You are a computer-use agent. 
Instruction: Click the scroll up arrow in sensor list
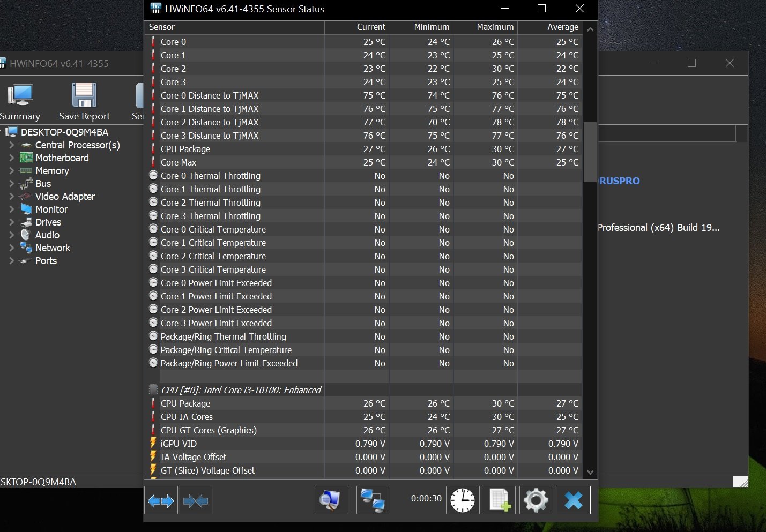(590, 29)
